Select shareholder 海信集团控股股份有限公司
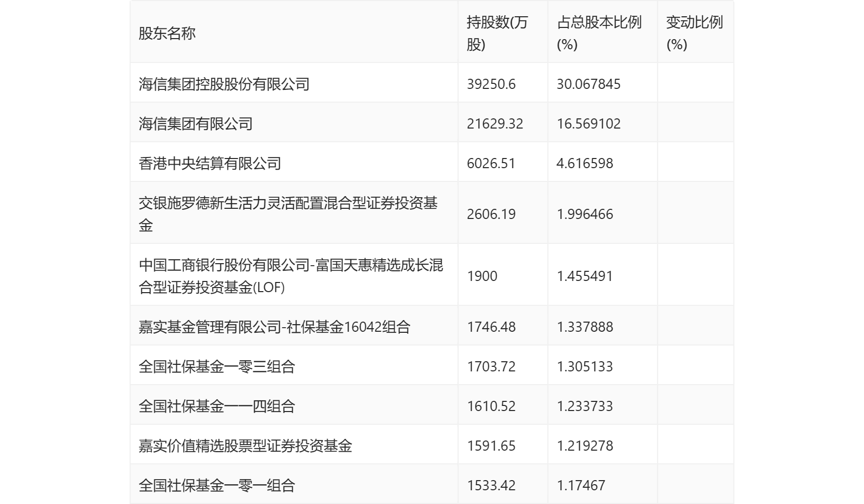The image size is (864, 504). pos(224,84)
